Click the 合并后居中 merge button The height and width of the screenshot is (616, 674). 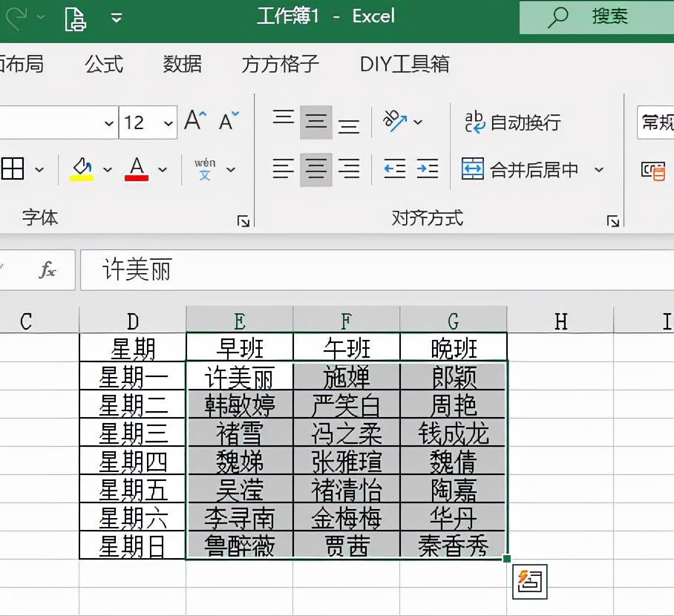(520, 169)
